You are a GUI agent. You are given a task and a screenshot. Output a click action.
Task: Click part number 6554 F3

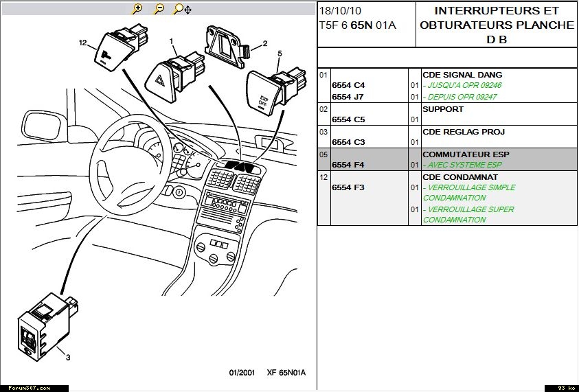pos(348,187)
